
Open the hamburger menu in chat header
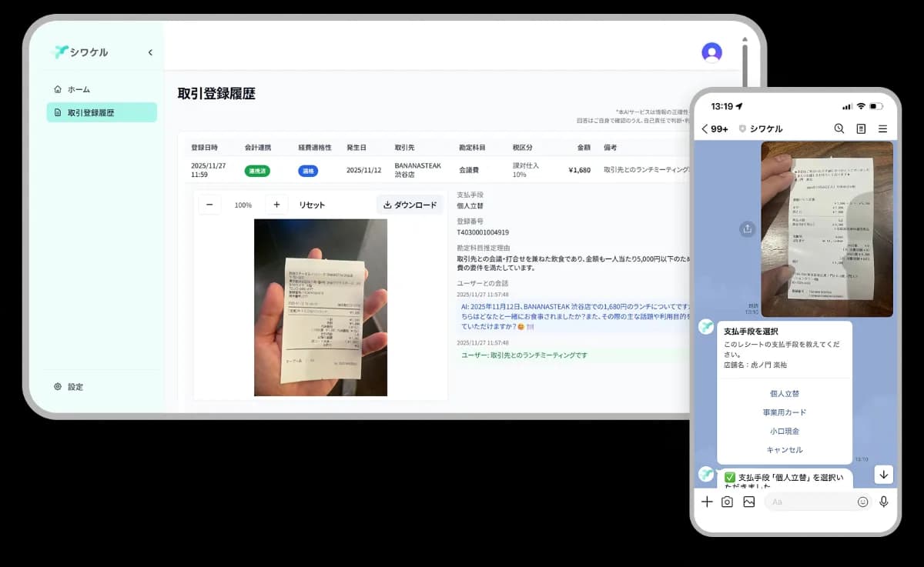click(x=882, y=128)
